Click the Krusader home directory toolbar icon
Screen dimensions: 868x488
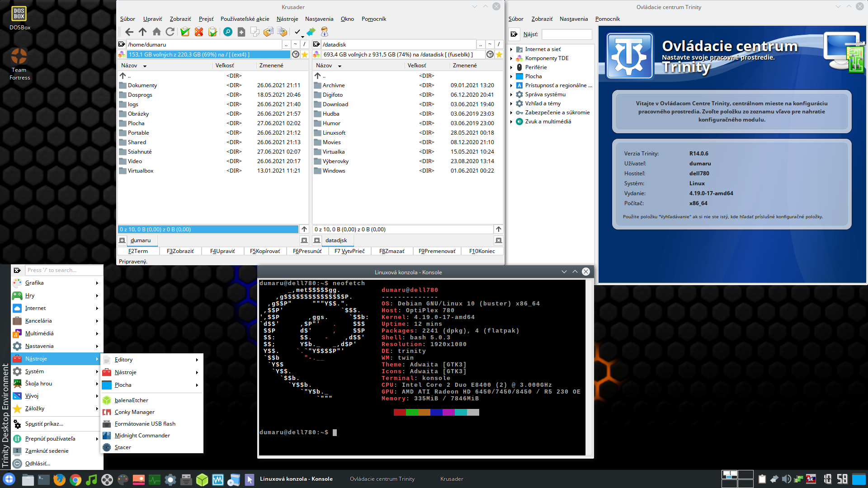(x=156, y=32)
